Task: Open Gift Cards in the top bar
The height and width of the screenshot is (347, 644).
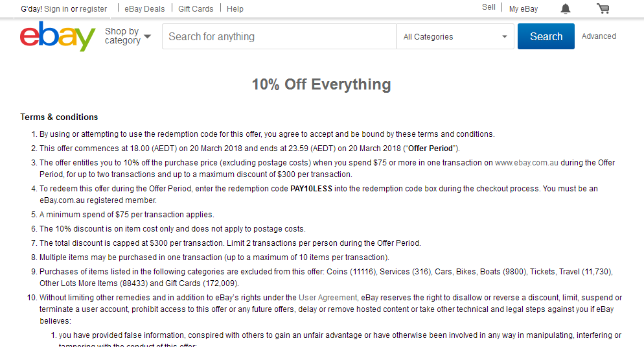Action: 196,8
